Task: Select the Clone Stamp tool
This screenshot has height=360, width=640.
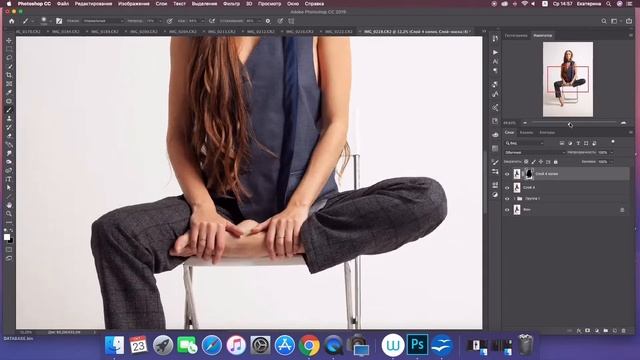Action: coord(9,118)
